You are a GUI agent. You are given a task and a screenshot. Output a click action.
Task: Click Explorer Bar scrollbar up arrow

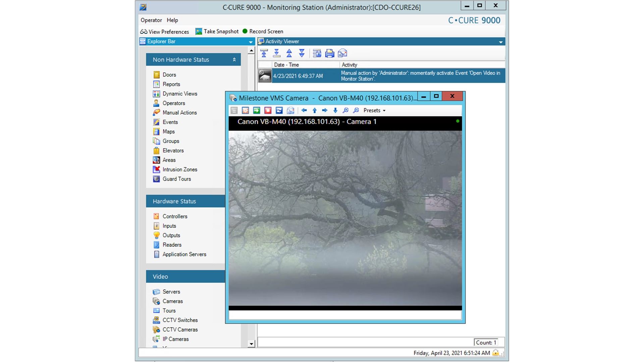[251, 51]
